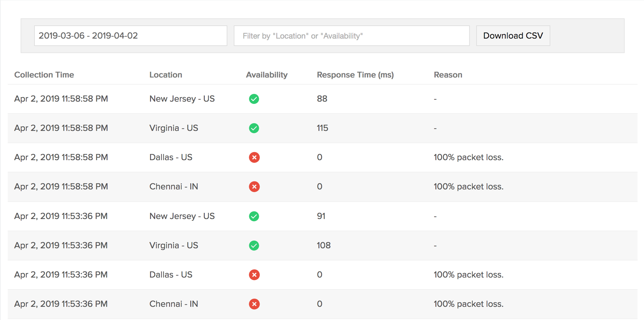
Task: Click green check icon for Virginia 11:53:36 row
Action: pyautogui.click(x=254, y=245)
